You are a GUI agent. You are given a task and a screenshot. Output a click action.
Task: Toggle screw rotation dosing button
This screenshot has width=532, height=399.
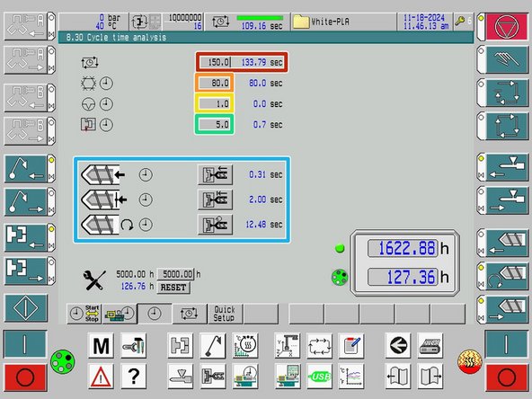coord(507,276)
